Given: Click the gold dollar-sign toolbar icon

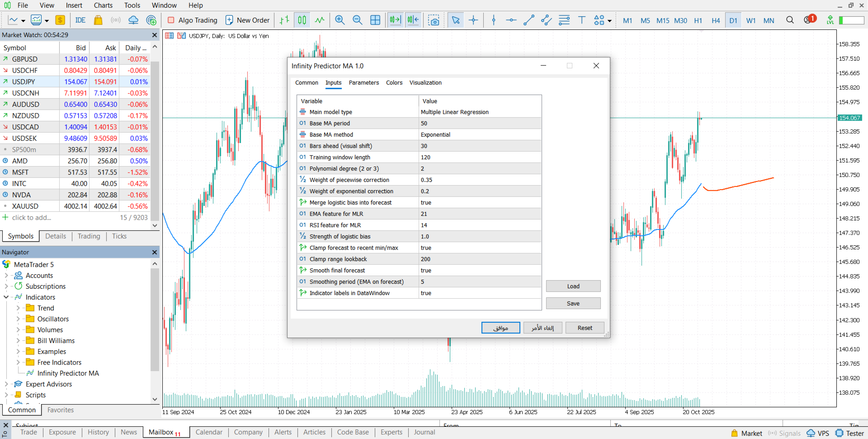Looking at the screenshot, I should click(x=60, y=20).
